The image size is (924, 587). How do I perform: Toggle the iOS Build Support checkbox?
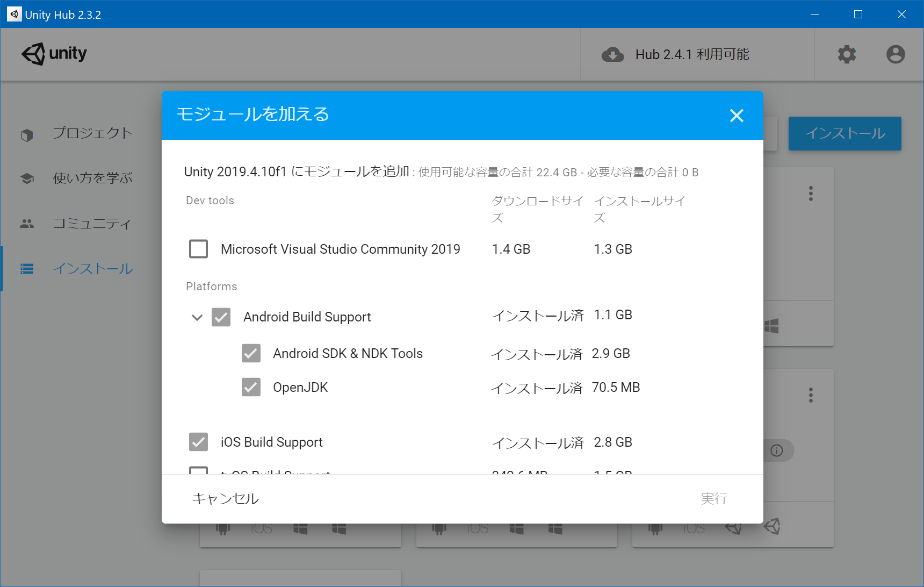(199, 442)
